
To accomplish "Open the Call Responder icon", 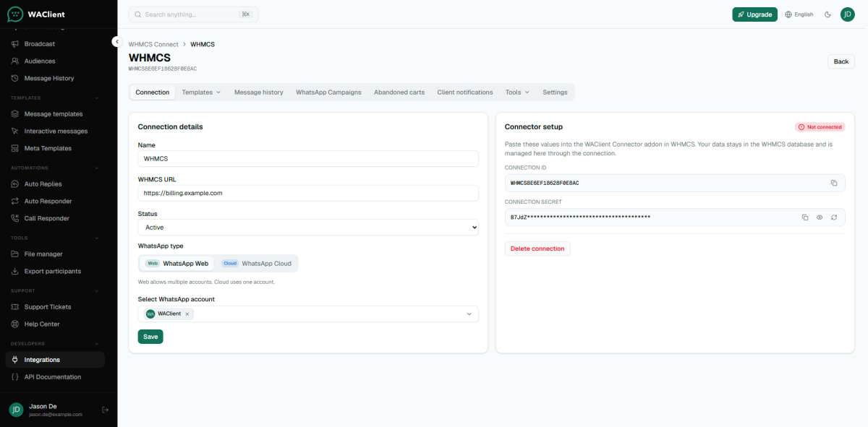I will (x=15, y=219).
